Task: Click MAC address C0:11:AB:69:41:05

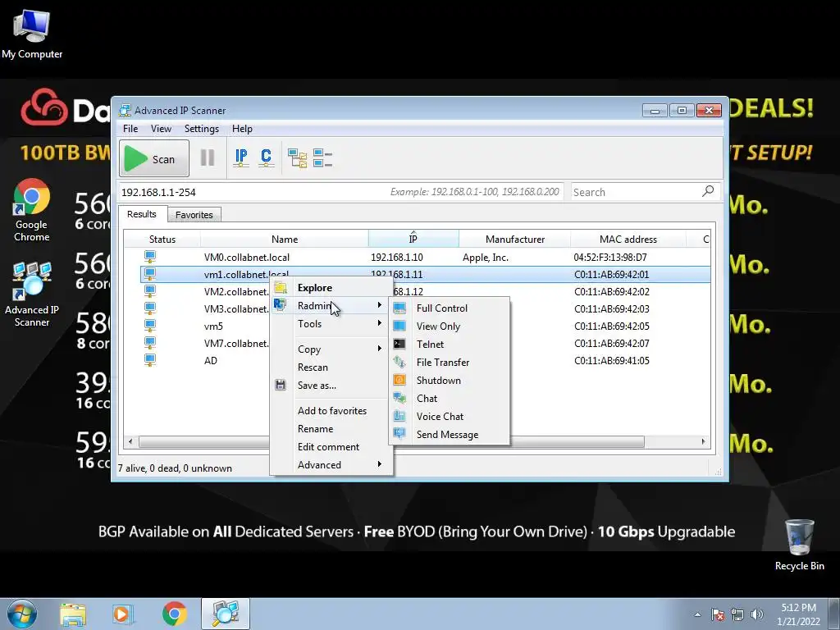Action: (612, 361)
